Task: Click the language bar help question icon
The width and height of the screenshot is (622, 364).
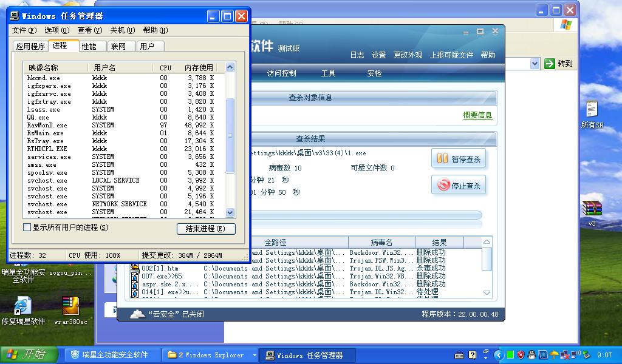Action: (472, 355)
